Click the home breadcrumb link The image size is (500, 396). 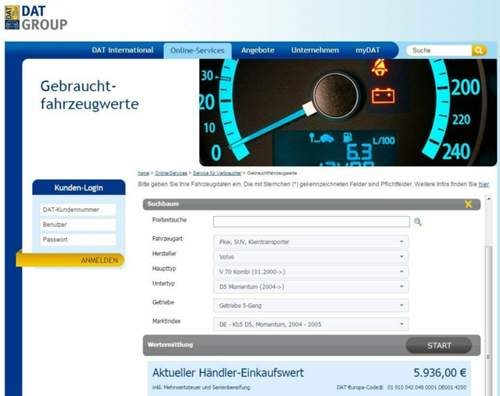click(143, 173)
